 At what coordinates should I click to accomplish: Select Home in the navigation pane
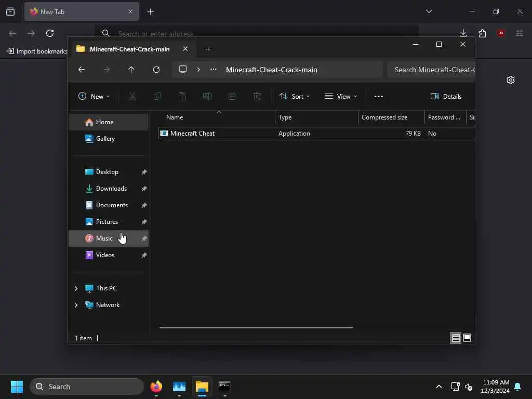[109, 122]
